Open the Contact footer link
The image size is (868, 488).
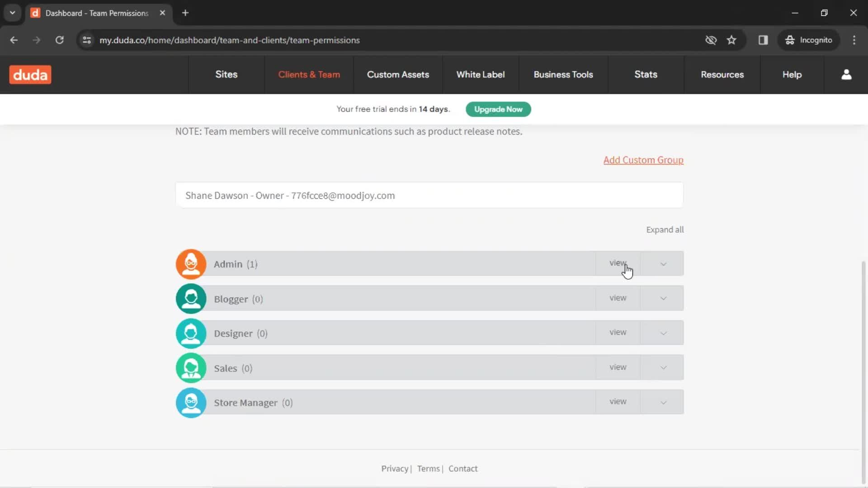point(463,469)
